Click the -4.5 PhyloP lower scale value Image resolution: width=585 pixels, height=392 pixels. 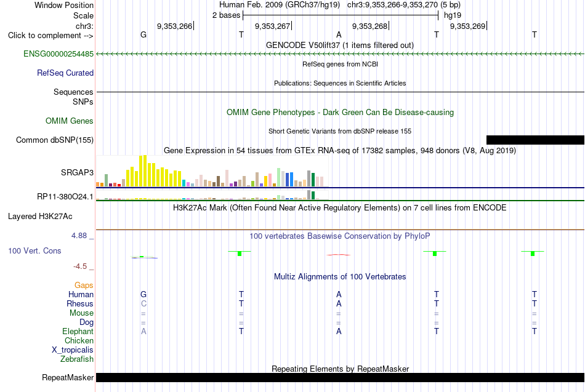[80, 266]
